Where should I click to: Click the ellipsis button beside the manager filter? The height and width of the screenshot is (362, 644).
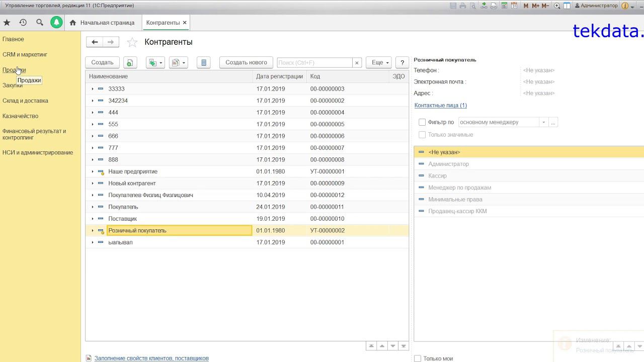coord(553,122)
